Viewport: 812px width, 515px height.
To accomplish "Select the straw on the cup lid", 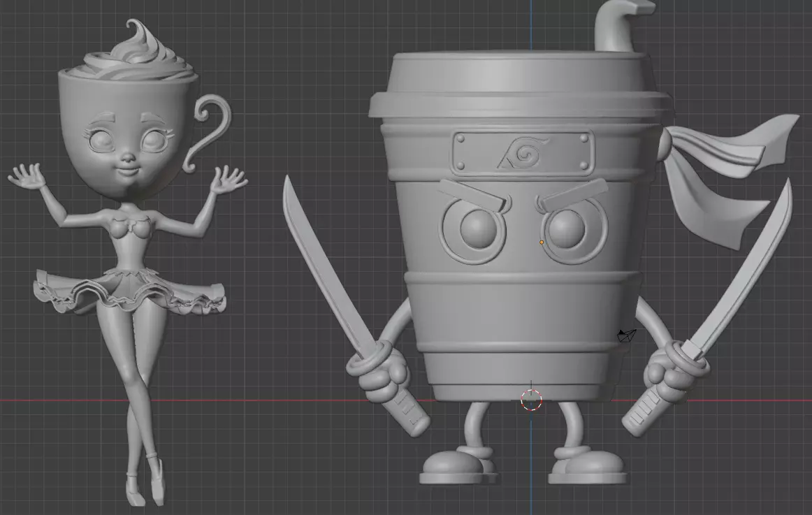I will pyautogui.click(x=620, y=25).
